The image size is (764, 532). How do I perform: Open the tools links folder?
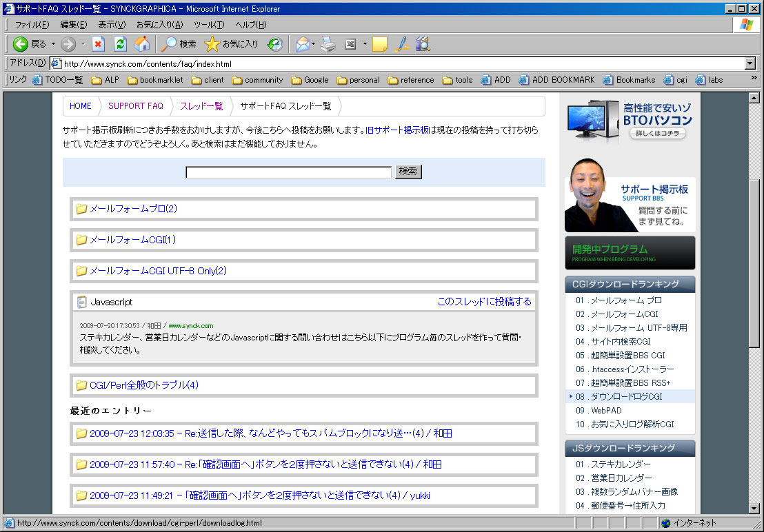click(x=458, y=80)
